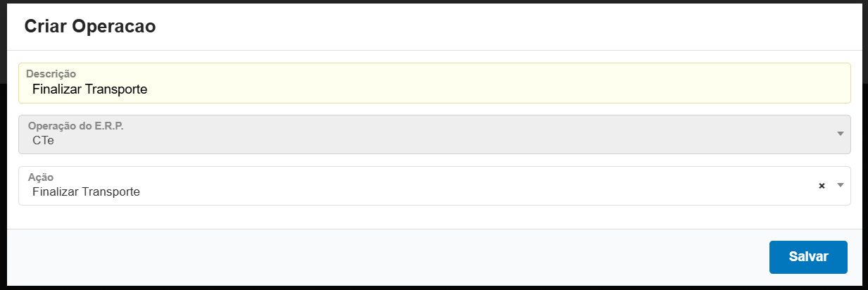The width and height of the screenshot is (868, 290).
Task: Click the Criar Operacao dialog title
Action: click(x=90, y=27)
